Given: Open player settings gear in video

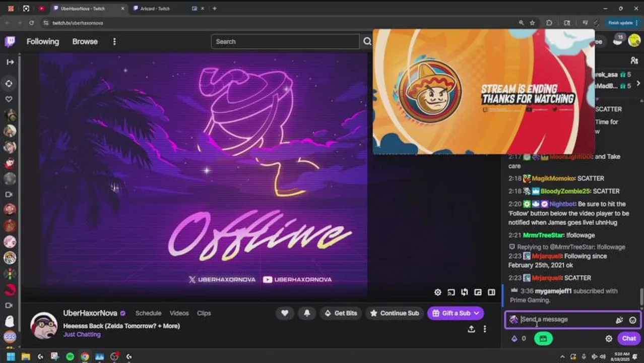Looking at the screenshot, I should [438, 292].
